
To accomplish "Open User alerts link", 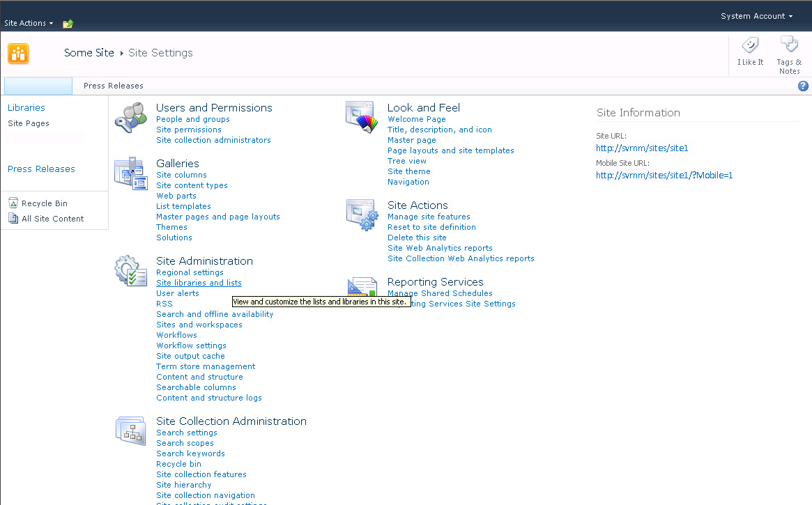I will coord(178,293).
